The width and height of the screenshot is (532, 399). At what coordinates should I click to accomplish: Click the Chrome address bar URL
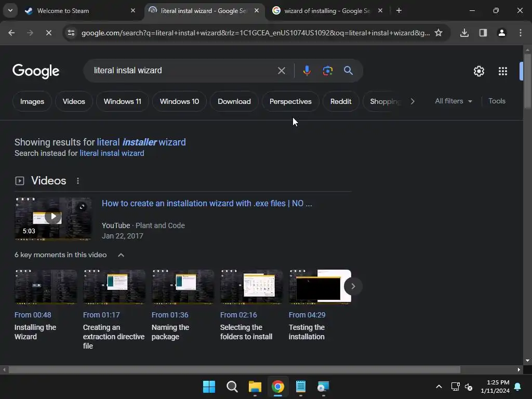[256, 33]
